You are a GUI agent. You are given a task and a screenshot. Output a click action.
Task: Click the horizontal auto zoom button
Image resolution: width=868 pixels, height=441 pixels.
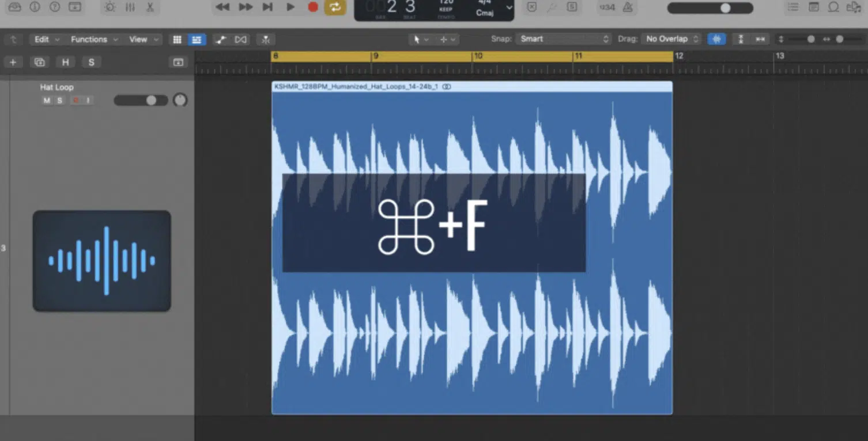point(760,39)
